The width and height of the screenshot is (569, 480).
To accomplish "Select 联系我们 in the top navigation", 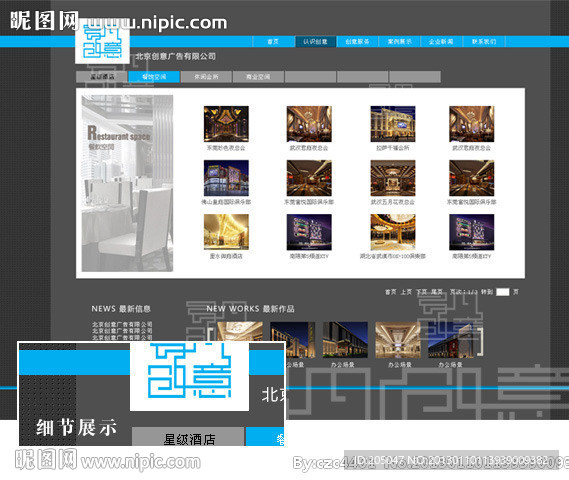I will (484, 42).
